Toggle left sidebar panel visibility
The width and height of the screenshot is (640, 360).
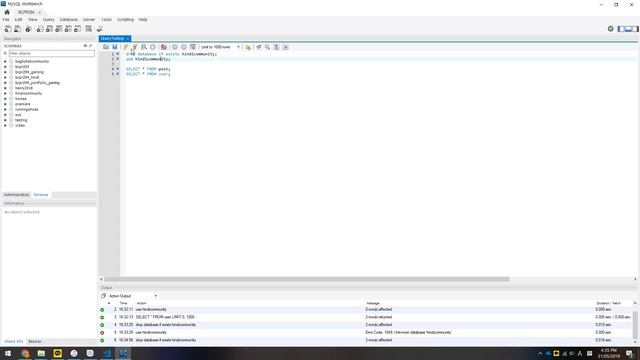(621, 29)
